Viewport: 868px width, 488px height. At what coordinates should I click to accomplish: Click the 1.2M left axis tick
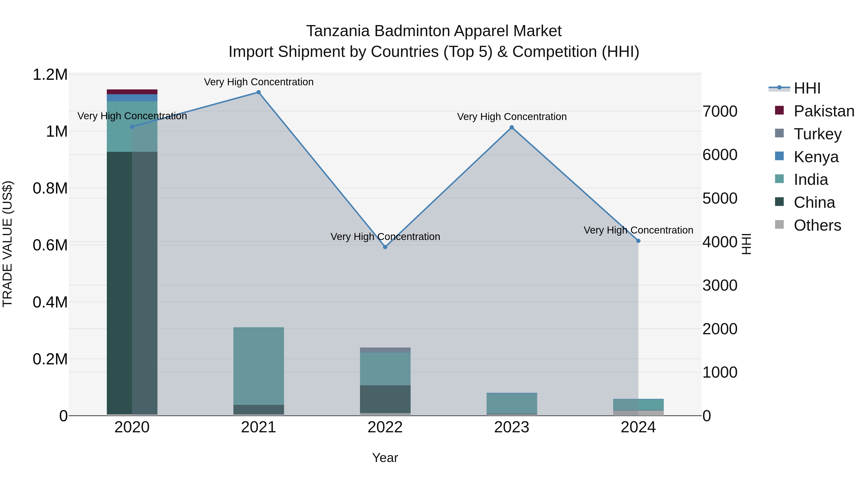pyautogui.click(x=50, y=75)
